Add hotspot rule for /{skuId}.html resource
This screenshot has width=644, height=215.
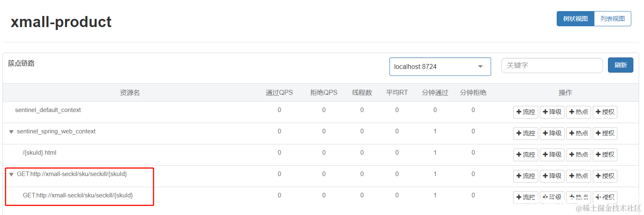(x=578, y=155)
